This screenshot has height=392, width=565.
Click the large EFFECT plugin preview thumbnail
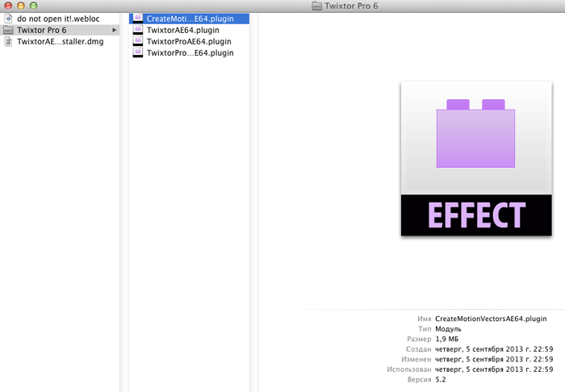pos(476,159)
